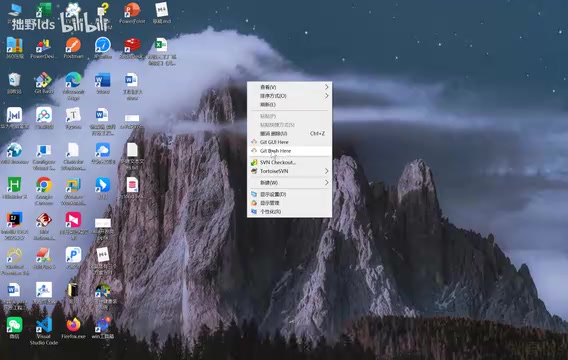Open the IntelliJ IDEA shortcut icon
This screenshot has height=360, width=568.
(14, 226)
